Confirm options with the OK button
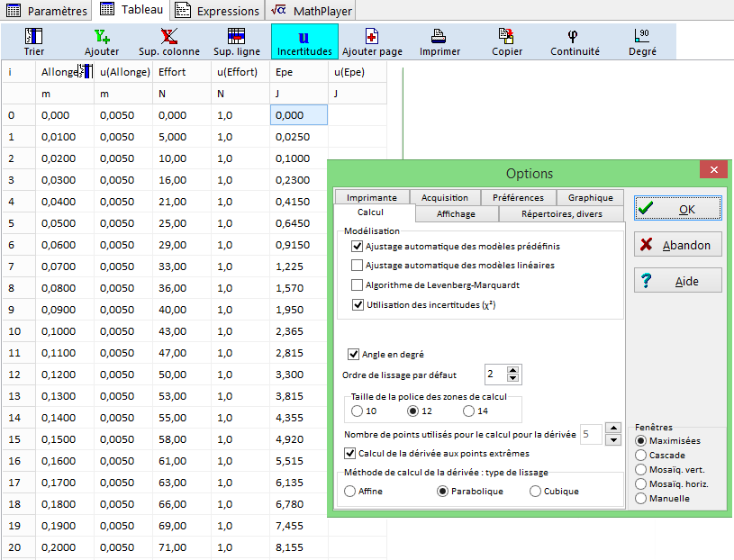734x560 pixels. click(678, 209)
